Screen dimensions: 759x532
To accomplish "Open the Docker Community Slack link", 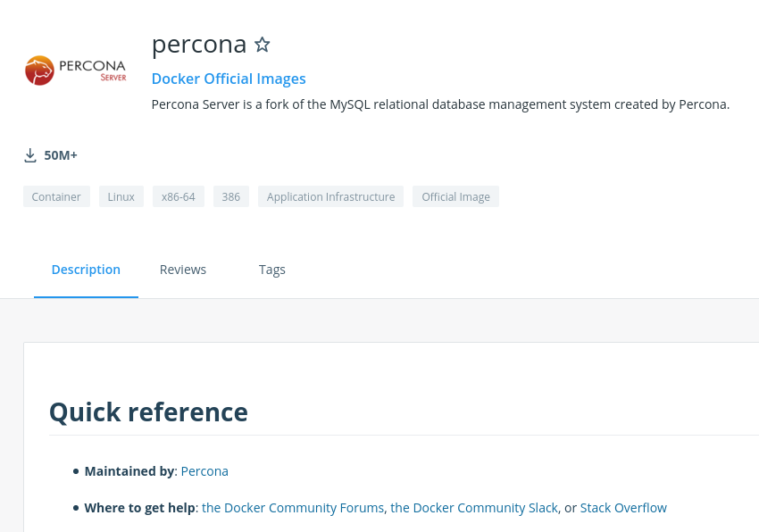I will pyautogui.click(x=474, y=508).
